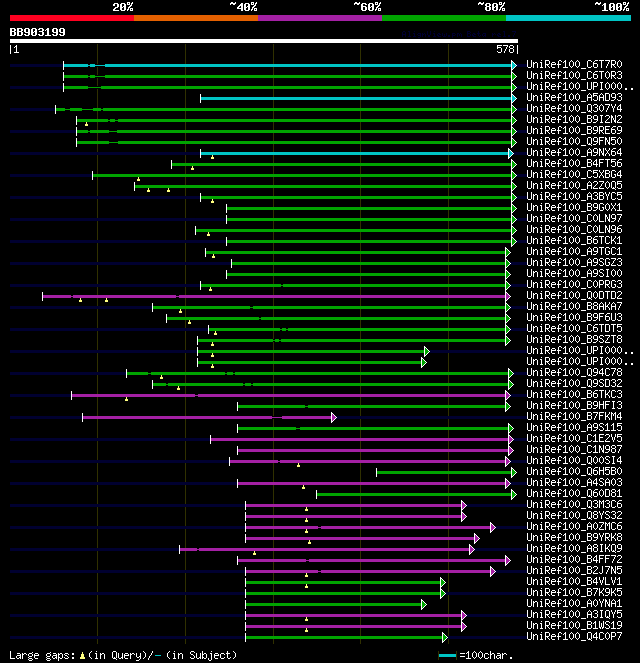Image resolution: width=640 pixels, height=663 pixels.
Task: Click the 20% legend label
Action: (123, 7)
